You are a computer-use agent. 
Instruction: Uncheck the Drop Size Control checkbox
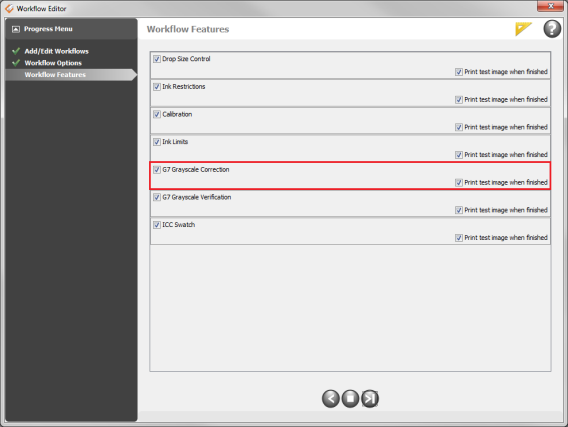pyautogui.click(x=157, y=59)
